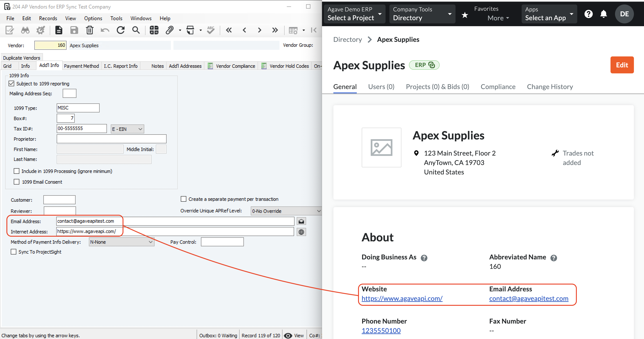Open Method of Payment Info Delivery dropdown
This screenshot has width=644, height=339.
click(x=122, y=242)
